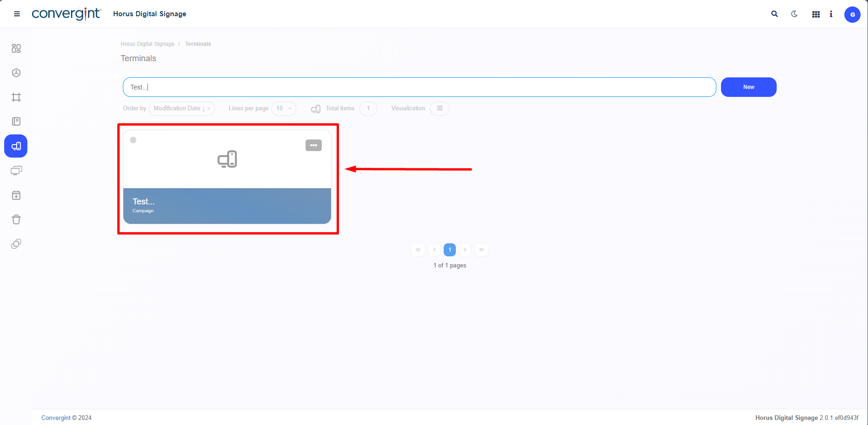Toggle the Visualization list view button
Viewport: 868px width, 425px height.
(440, 108)
